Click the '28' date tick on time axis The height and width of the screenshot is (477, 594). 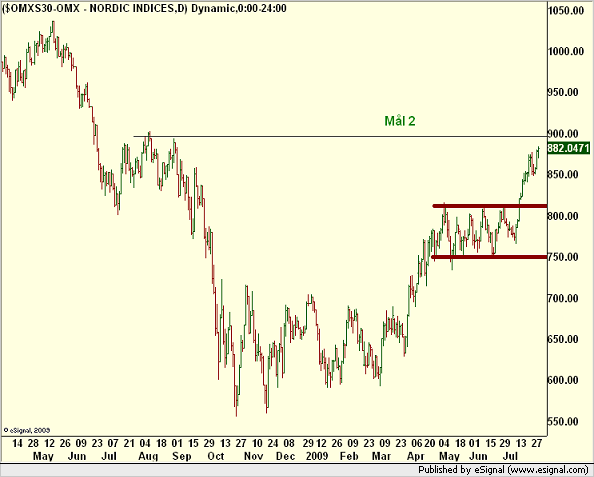coord(33,443)
